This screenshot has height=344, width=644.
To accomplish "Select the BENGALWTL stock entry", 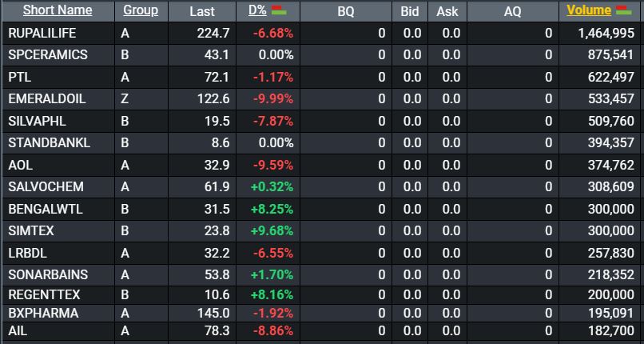I will click(45, 209).
